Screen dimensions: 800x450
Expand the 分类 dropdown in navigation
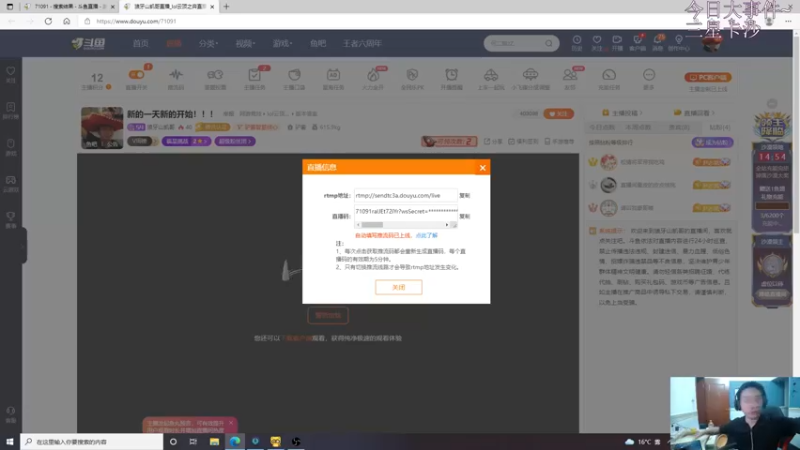point(208,43)
